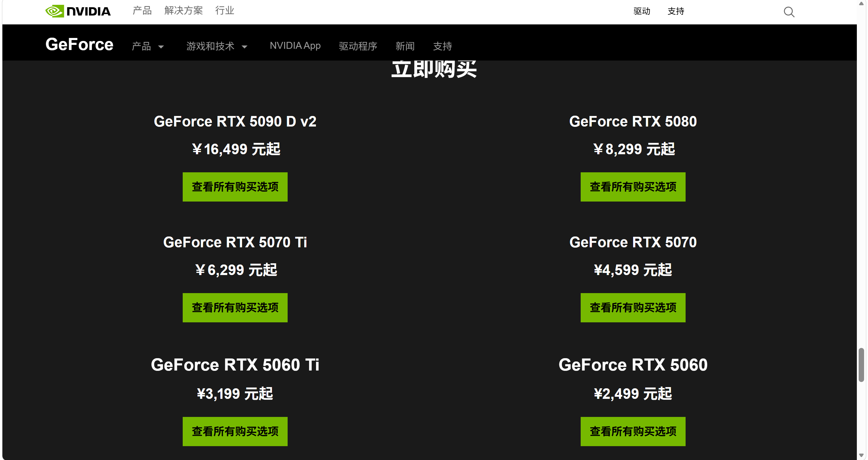Expand the 游戏和技术 dropdown

pos(217,46)
